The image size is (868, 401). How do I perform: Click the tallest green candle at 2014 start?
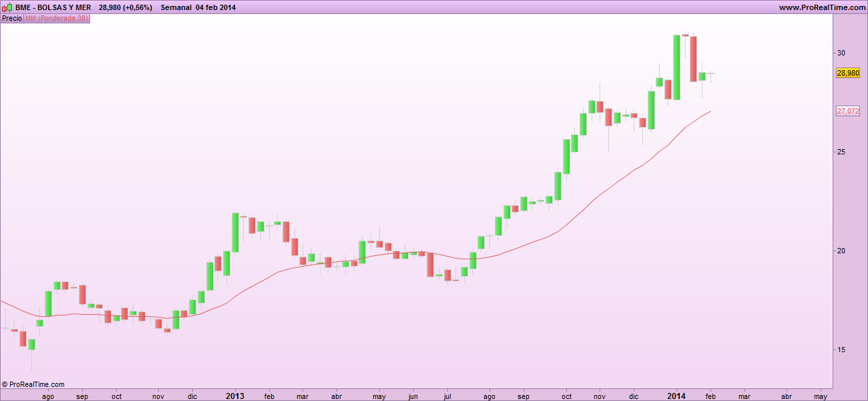pyautogui.click(x=676, y=68)
